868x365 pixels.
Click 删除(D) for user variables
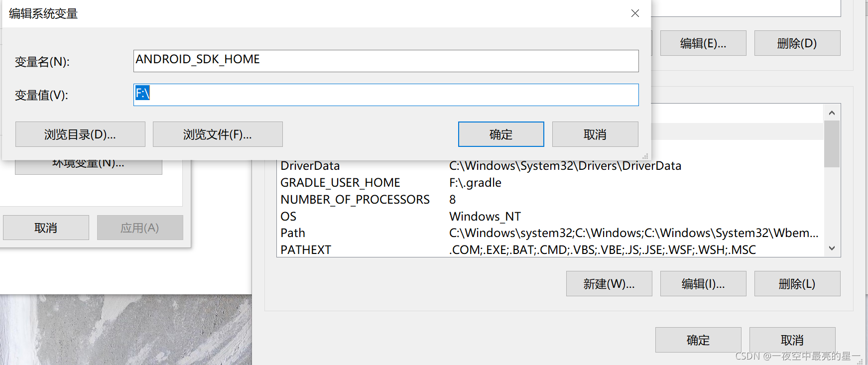click(x=797, y=43)
